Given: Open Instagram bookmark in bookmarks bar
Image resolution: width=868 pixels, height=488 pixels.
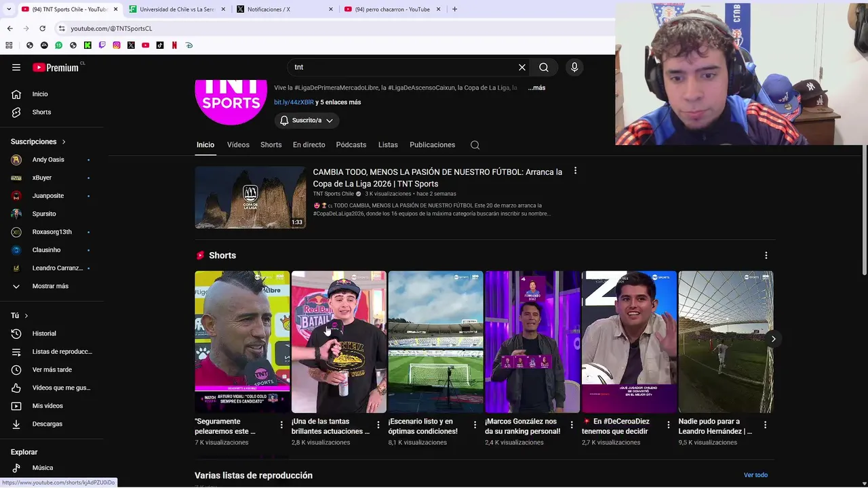Looking at the screenshot, I should pos(117,45).
